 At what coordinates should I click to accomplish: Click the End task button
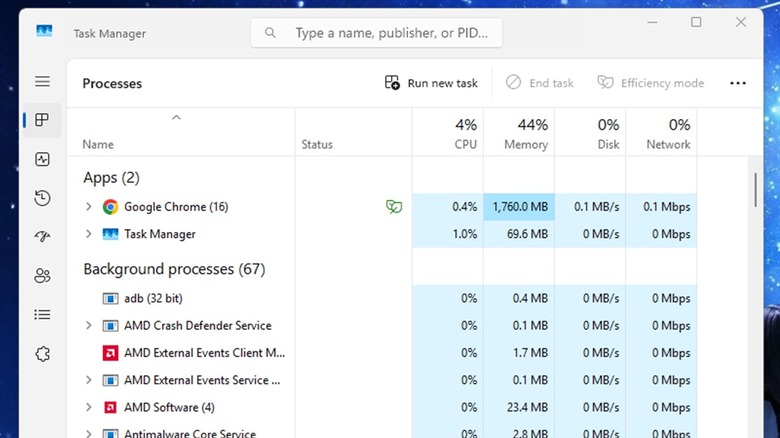[540, 83]
